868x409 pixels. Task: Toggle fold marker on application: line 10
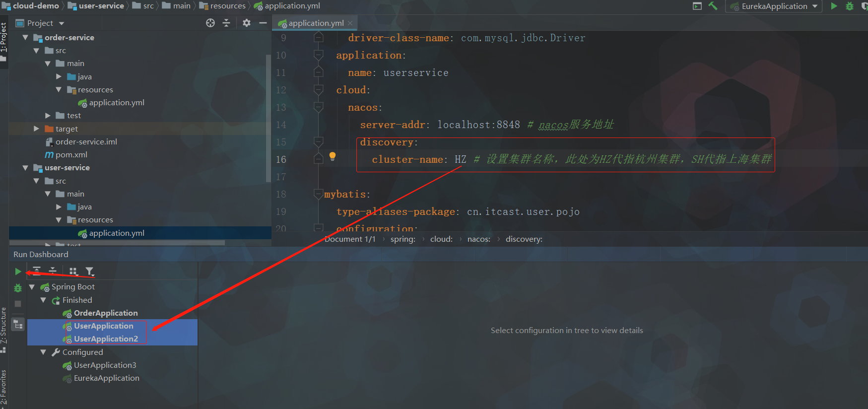click(319, 55)
